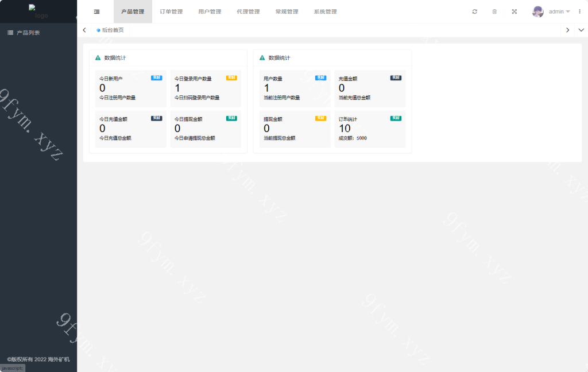Click the 今日充值金额 value 0
Viewport: 588px width, 372px height.
click(x=102, y=129)
